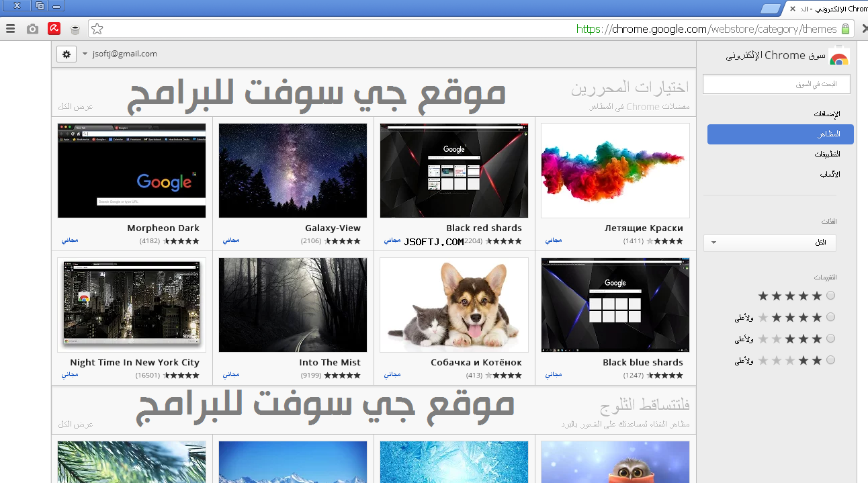The height and width of the screenshot is (483, 868).
Task: Click the Black blue shards title
Action: 643,363
